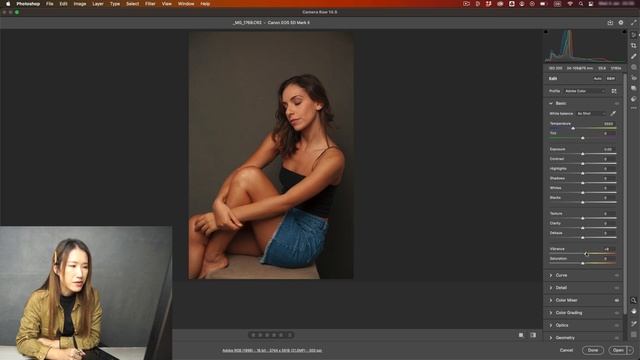Open the Filter menu
Viewport: 640px width, 360px height.
point(150,4)
